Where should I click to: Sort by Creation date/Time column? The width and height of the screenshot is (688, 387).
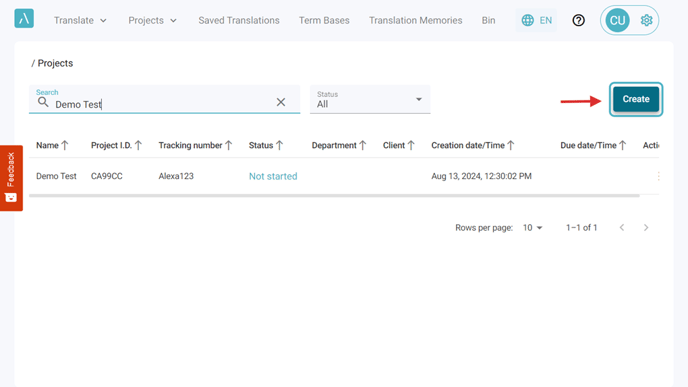473,145
